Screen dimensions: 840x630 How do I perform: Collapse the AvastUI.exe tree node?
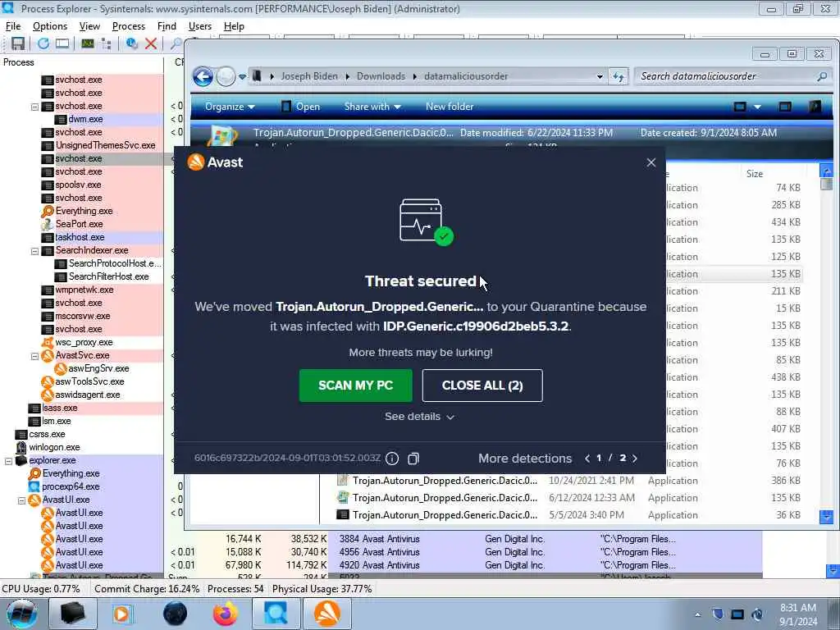click(21, 500)
